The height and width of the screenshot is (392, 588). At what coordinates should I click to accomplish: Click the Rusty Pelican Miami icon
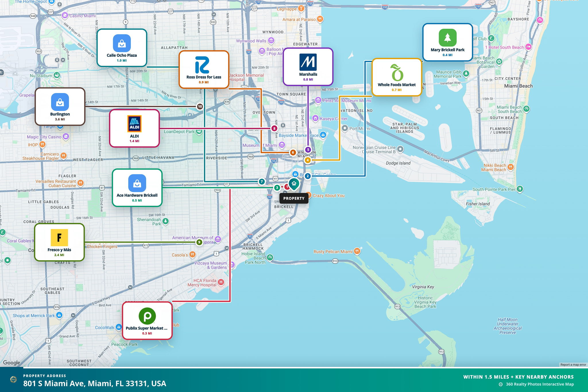click(357, 251)
